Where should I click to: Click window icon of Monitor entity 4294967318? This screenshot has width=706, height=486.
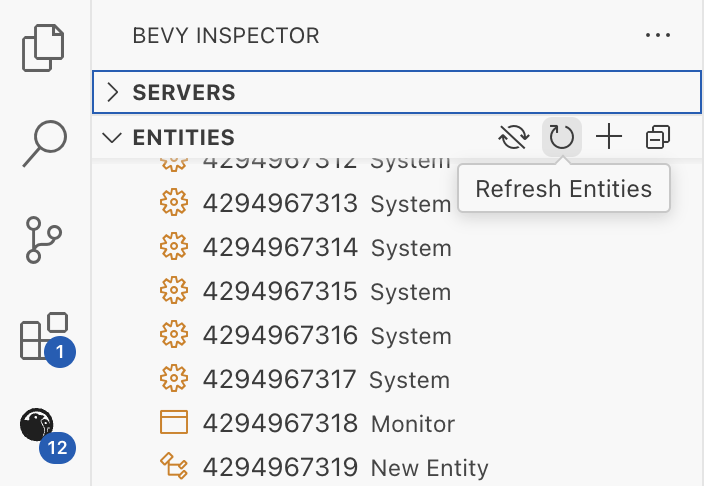click(x=174, y=422)
